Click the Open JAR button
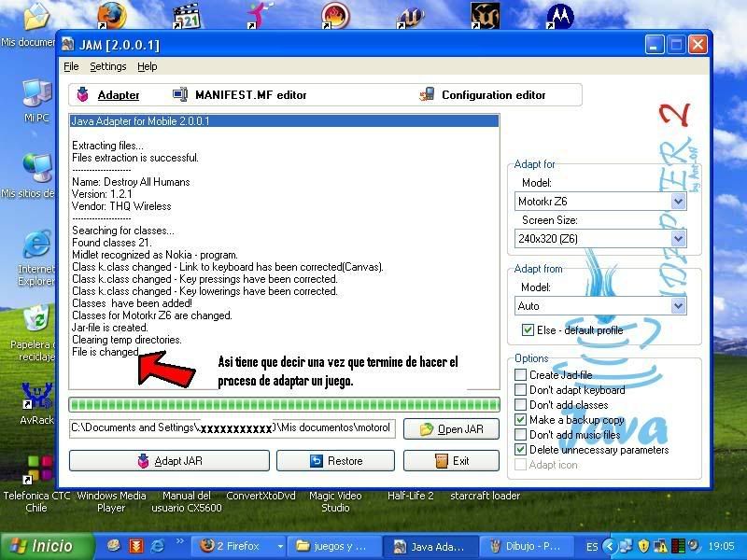Image resolution: width=747 pixels, height=560 pixels. (x=451, y=429)
